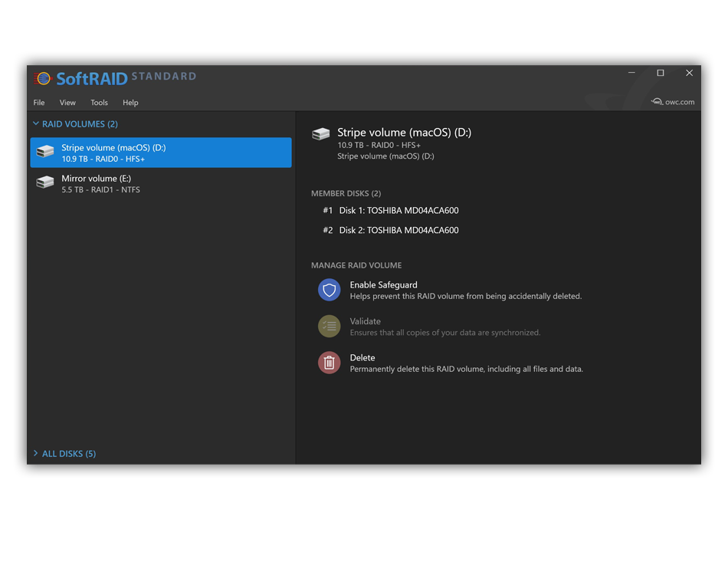Open the View menu
This screenshot has width=728, height=562.
pos(67,103)
